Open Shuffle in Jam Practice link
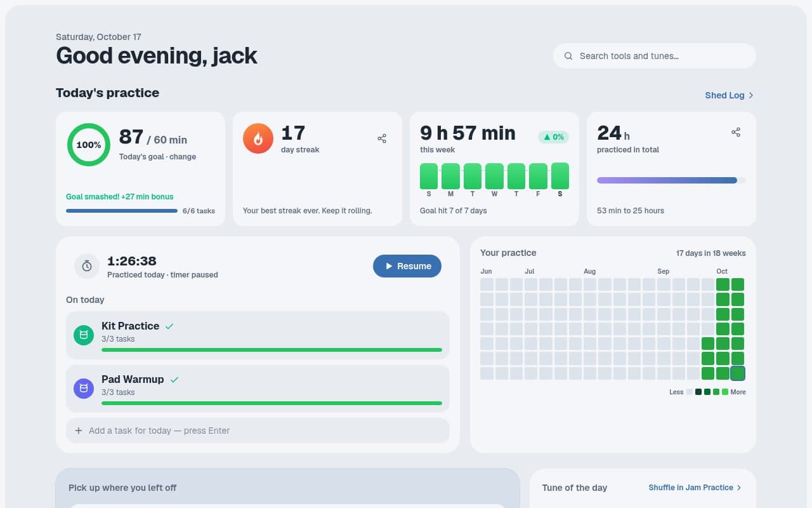The height and width of the screenshot is (508, 812). 695,488
